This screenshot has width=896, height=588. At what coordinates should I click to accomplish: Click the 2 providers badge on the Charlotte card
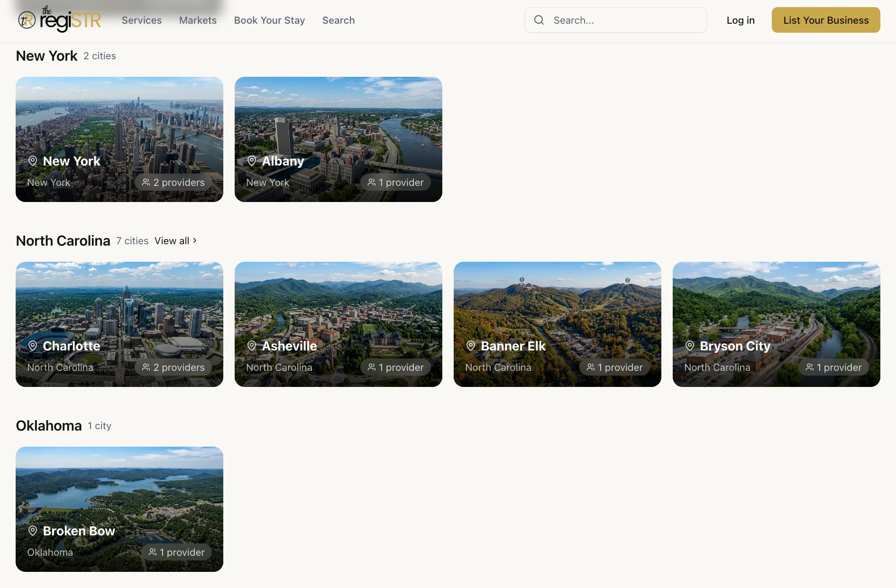coord(174,367)
